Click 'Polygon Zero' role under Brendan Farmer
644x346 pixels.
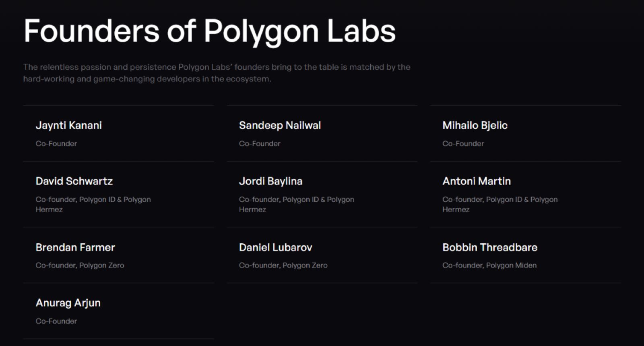click(80, 265)
